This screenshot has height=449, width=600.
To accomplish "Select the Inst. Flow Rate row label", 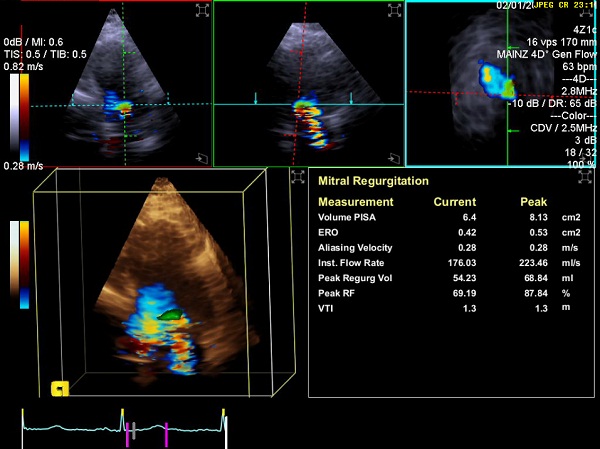I will click(351, 263).
